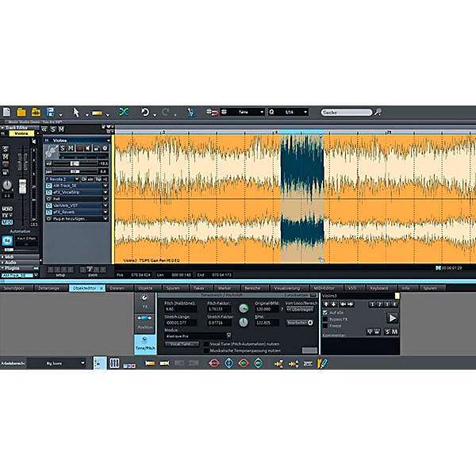Expand the Midi section in Track Editor
Viewport: 476px width, 476px height.
(20, 257)
